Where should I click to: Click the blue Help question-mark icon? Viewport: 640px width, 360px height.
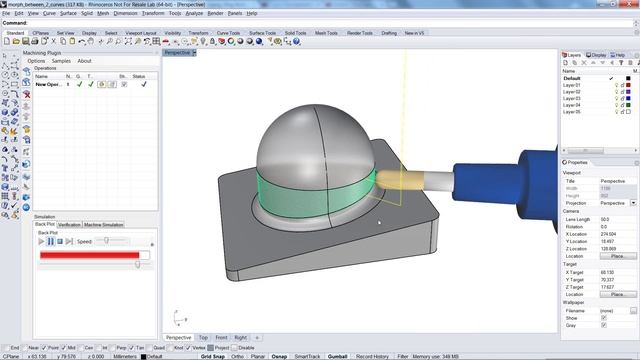pos(297,41)
